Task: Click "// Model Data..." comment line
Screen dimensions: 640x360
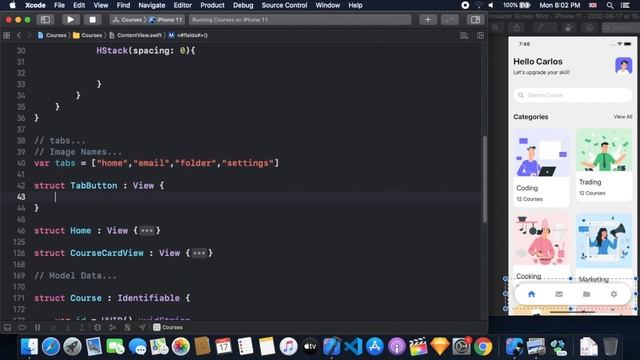Action: point(75,276)
